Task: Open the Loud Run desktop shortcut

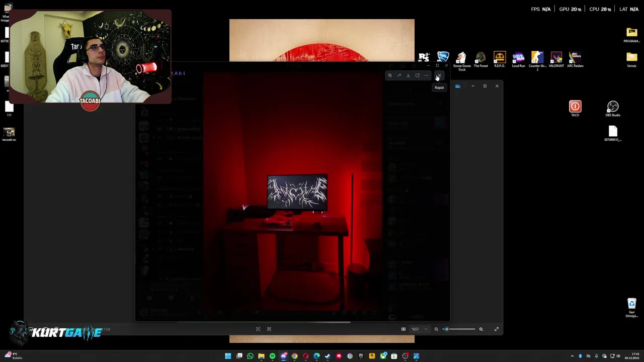Action: [518, 59]
